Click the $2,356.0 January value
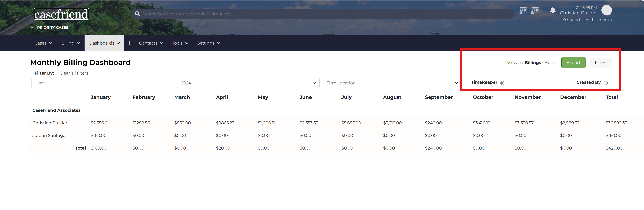The width and height of the screenshot is (644, 210). [99, 123]
